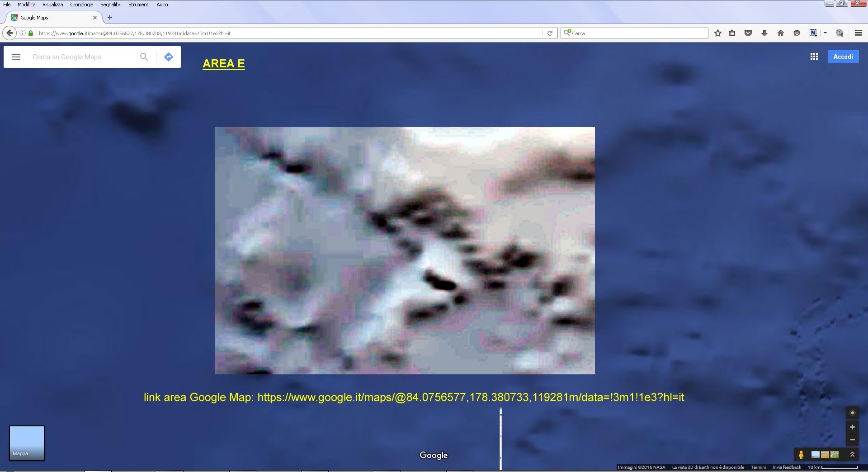Go to the browser home page
Image resolution: width=868 pixels, height=472 pixels.
click(x=781, y=33)
